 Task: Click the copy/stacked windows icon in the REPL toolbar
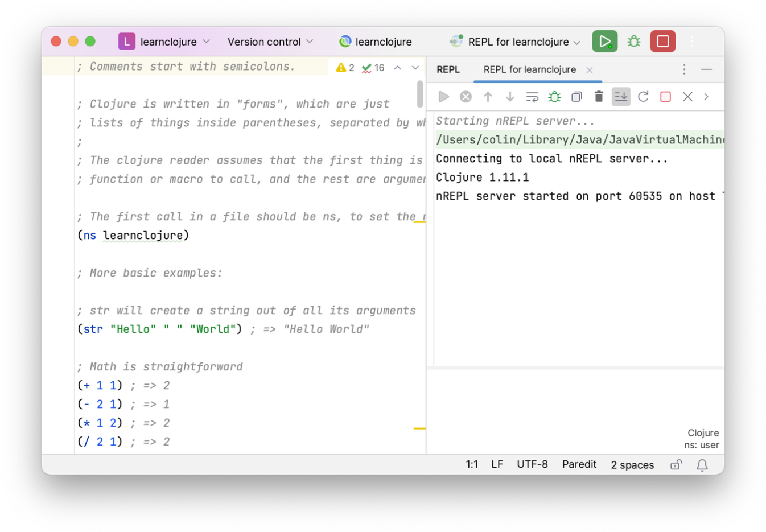(576, 97)
